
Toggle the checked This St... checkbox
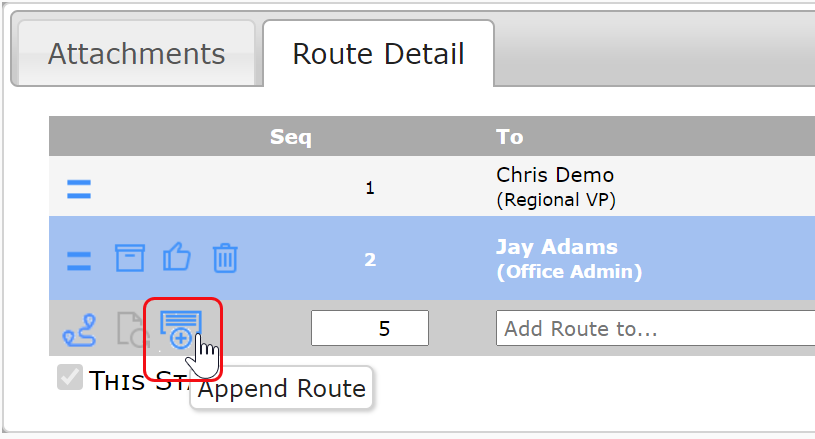pyautogui.click(x=70, y=377)
